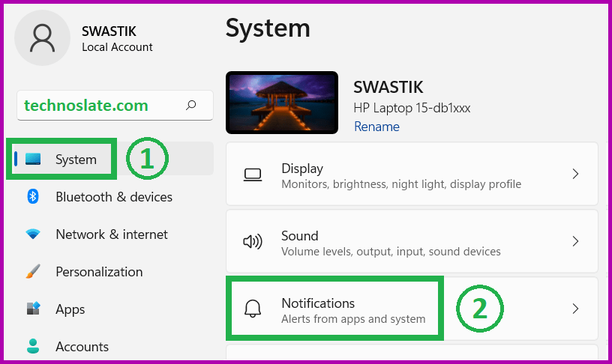Click the user profile avatar icon

(x=42, y=37)
